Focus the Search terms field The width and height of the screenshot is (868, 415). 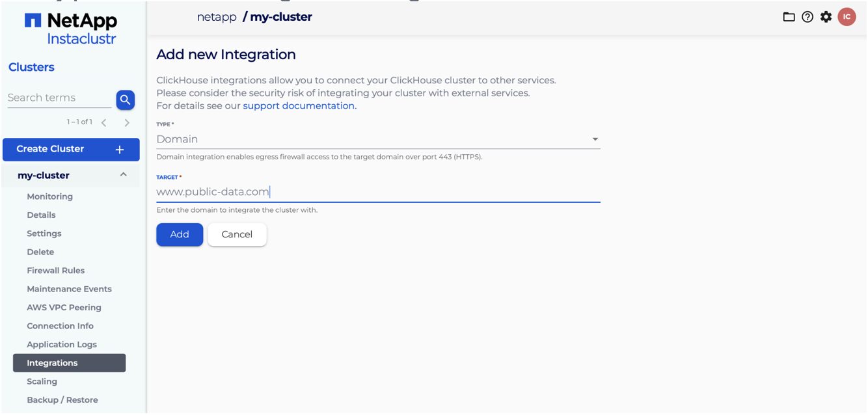coord(59,98)
